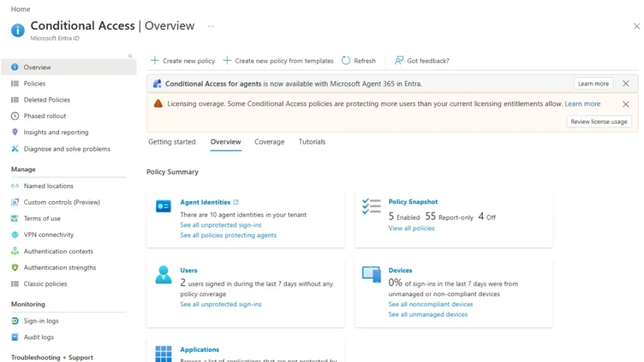
Task: Click the '55 Report-only' policy count
Action: pos(449,217)
